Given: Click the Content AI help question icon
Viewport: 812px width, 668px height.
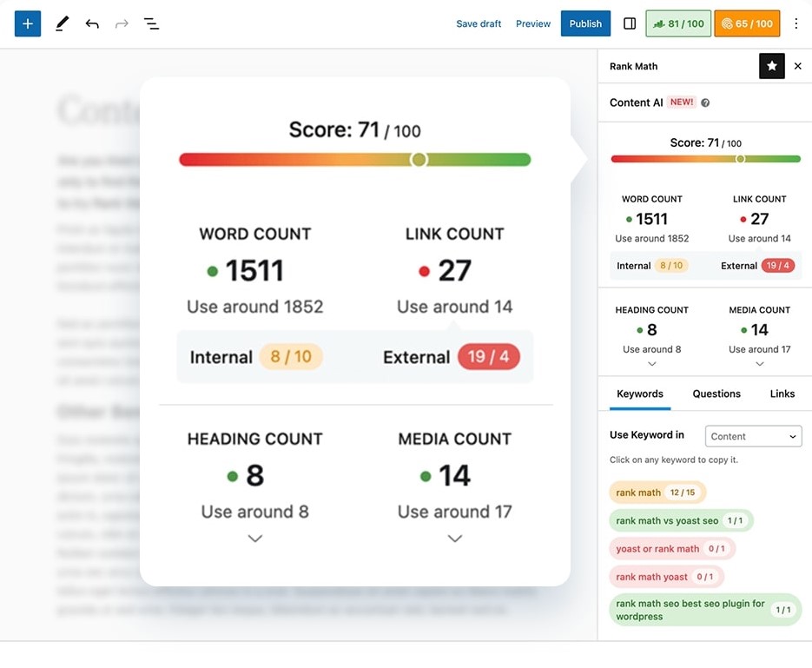Looking at the screenshot, I should click(705, 103).
